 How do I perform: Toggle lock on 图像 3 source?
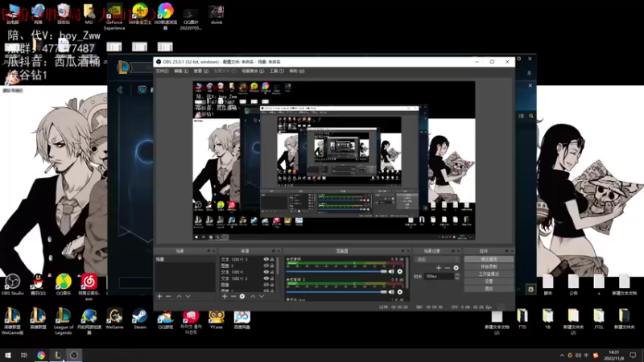(x=272, y=265)
